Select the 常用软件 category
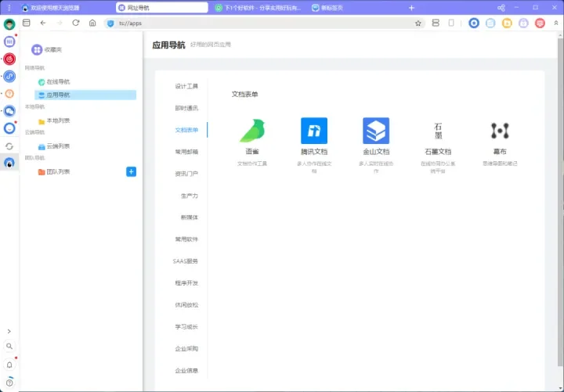Image resolution: width=564 pixels, height=392 pixels. tap(186, 239)
